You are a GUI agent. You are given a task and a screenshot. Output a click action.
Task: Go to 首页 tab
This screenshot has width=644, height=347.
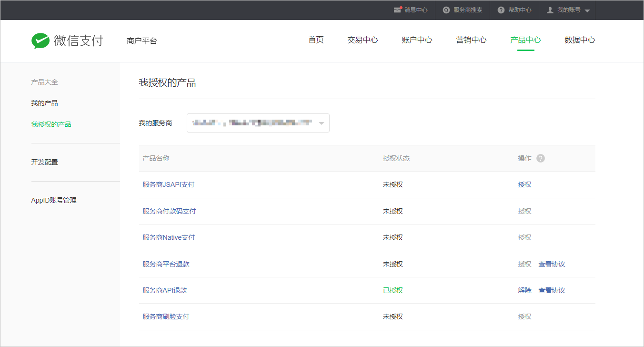tap(316, 40)
